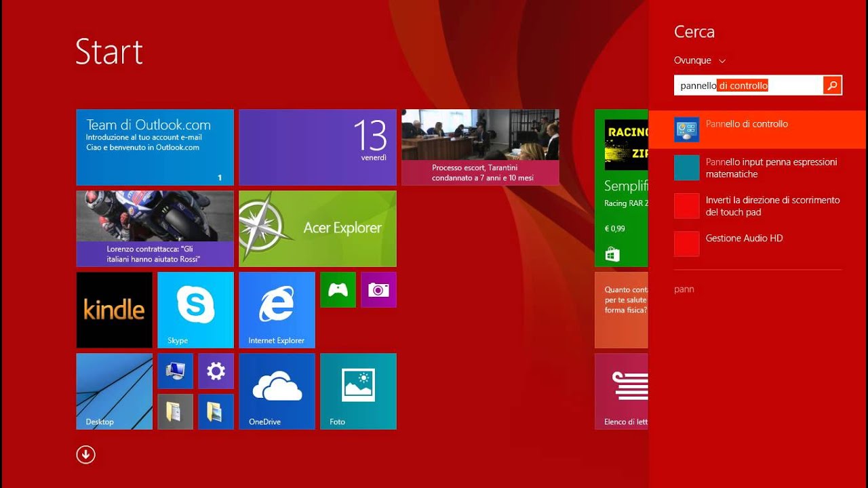This screenshot has height=488, width=868.
Task: Click the Inverti la direzione result icon
Action: tap(686, 205)
